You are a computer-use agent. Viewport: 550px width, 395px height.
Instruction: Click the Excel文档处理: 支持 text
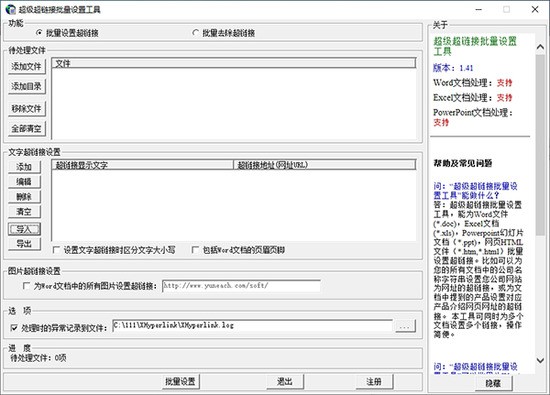click(472, 98)
